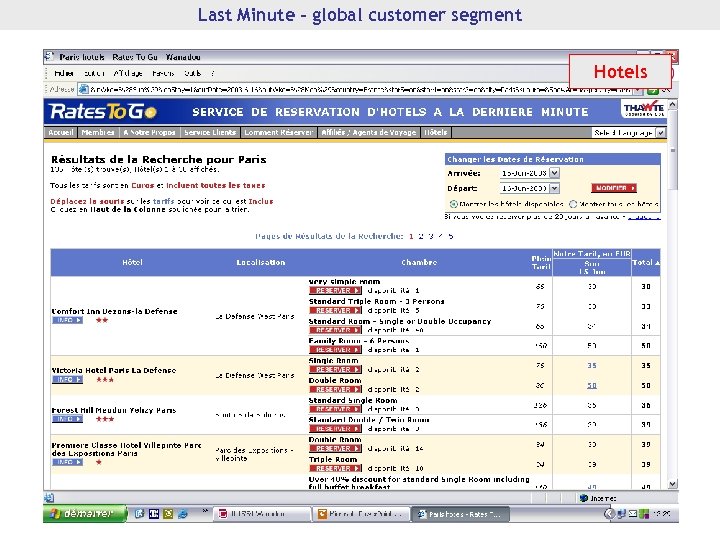Image resolution: width=720 pixels, height=540 pixels.
Task: Reserve Family Room - 6 Persons
Action: (x=335, y=349)
